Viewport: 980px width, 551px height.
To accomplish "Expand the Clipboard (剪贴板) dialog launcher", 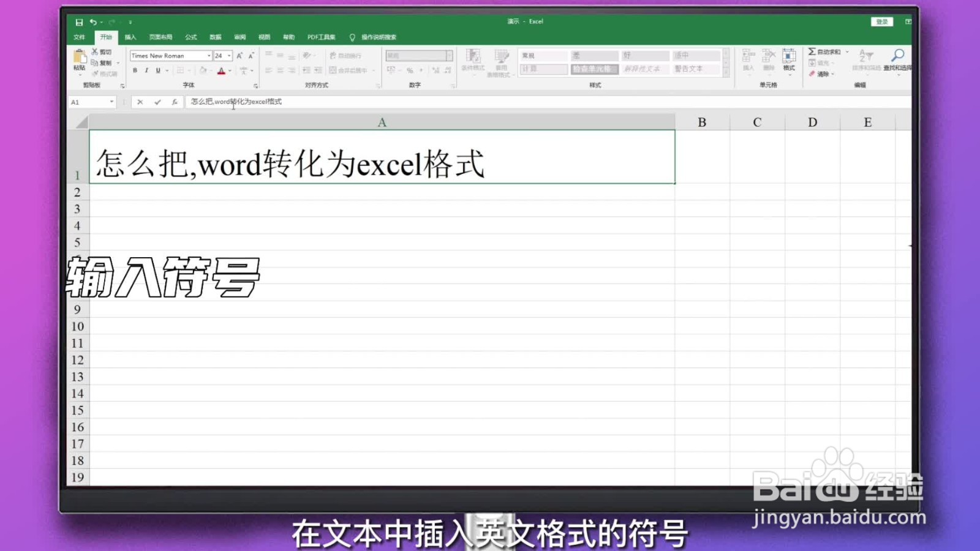I will pos(123,86).
